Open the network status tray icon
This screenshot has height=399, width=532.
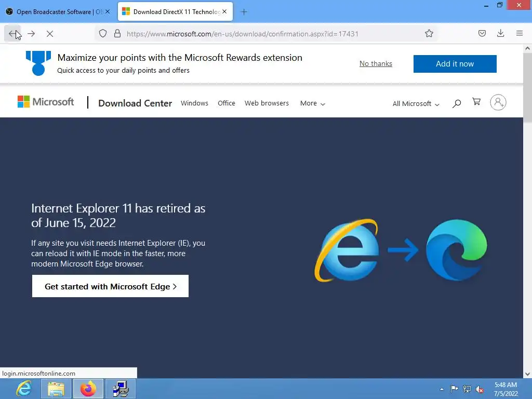467,389
